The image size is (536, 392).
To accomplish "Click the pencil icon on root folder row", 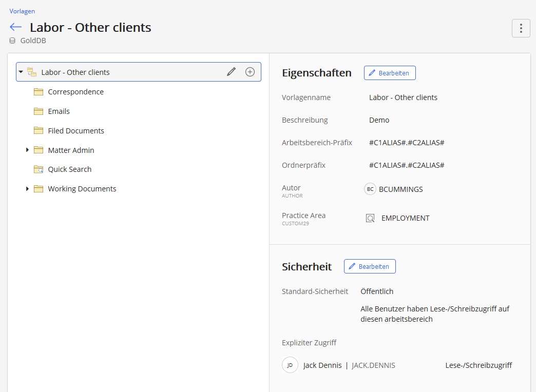I will (231, 72).
